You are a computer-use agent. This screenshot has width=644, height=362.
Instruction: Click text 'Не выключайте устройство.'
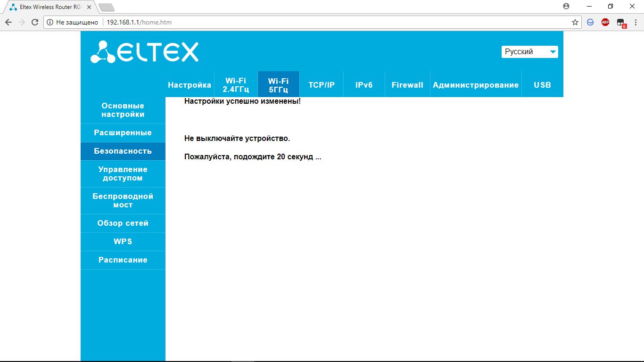237,139
